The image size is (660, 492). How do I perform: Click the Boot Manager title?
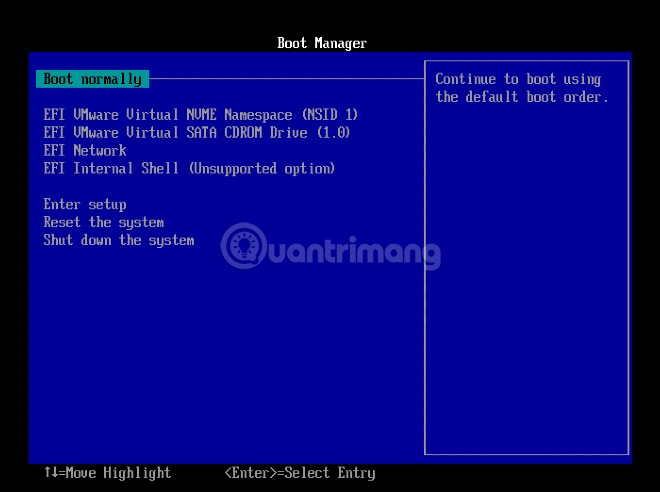click(x=322, y=43)
